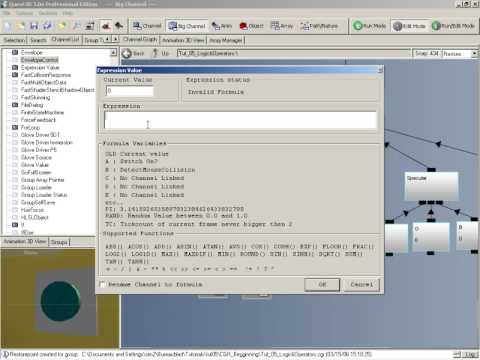The image size is (480, 360).
Task: Select ForceFeedback in the channel list
Action: (38, 120)
